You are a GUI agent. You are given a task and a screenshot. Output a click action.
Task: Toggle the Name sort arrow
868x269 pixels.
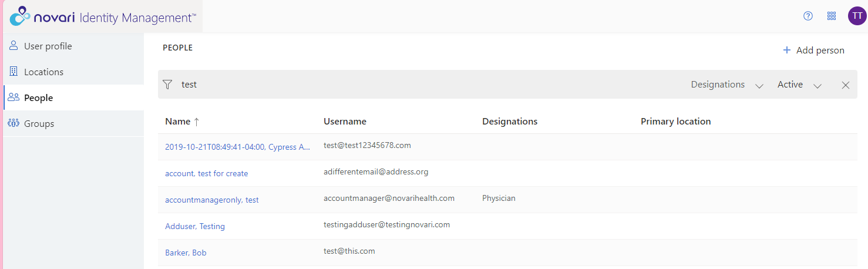coord(197,122)
